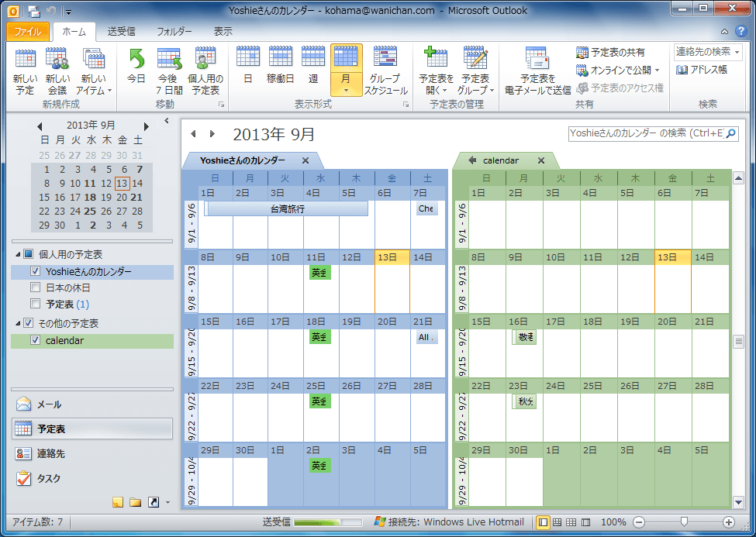Uncheck the calendar checkbox in the navigation pane
Screen dimensions: 756x537
coord(35,340)
